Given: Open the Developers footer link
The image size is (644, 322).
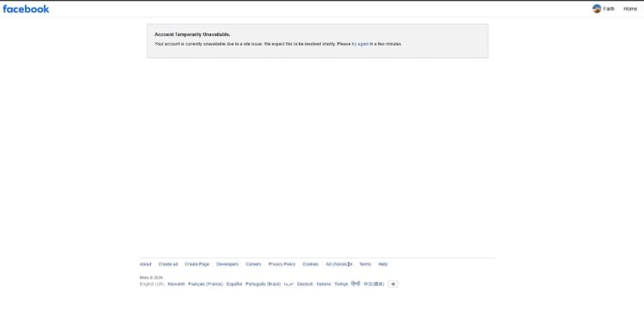Looking at the screenshot, I should 228,264.
